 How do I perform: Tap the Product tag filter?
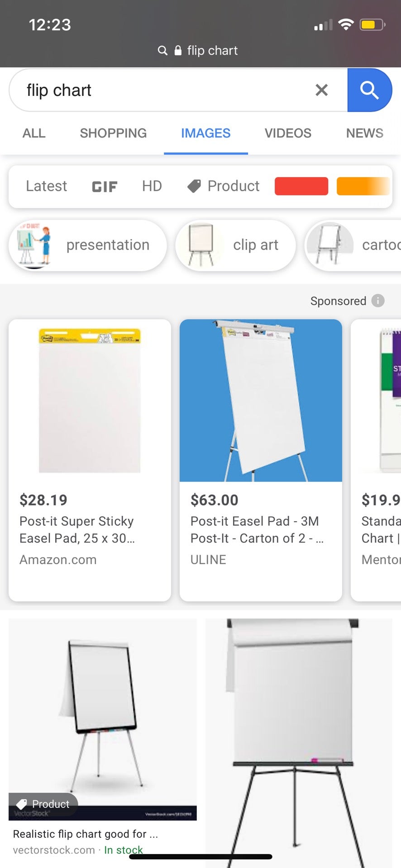[224, 186]
